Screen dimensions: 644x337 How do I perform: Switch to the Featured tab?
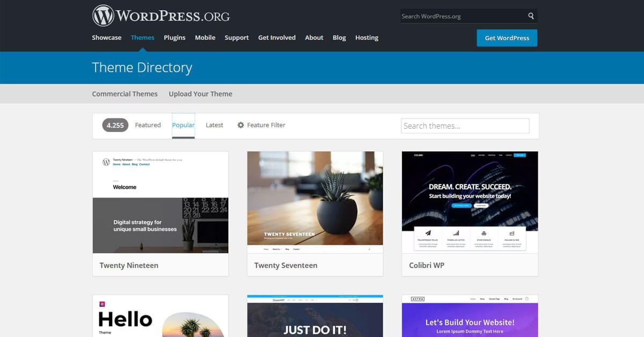pyautogui.click(x=148, y=125)
